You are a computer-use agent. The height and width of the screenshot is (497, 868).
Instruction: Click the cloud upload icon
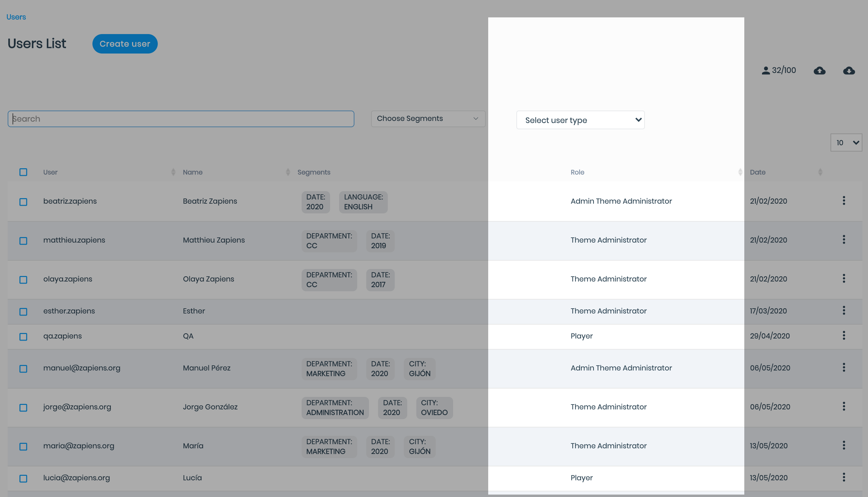[x=819, y=71]
